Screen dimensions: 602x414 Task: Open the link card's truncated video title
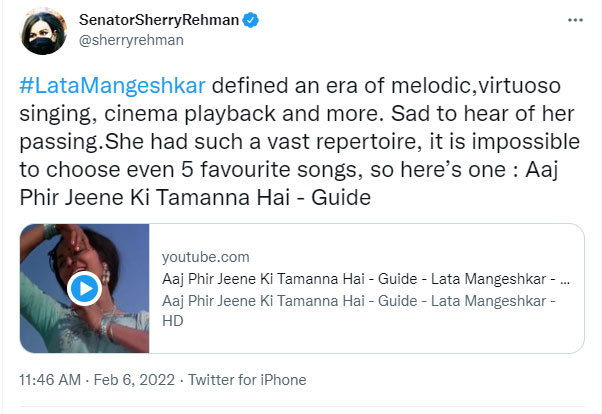click(364, 278)
